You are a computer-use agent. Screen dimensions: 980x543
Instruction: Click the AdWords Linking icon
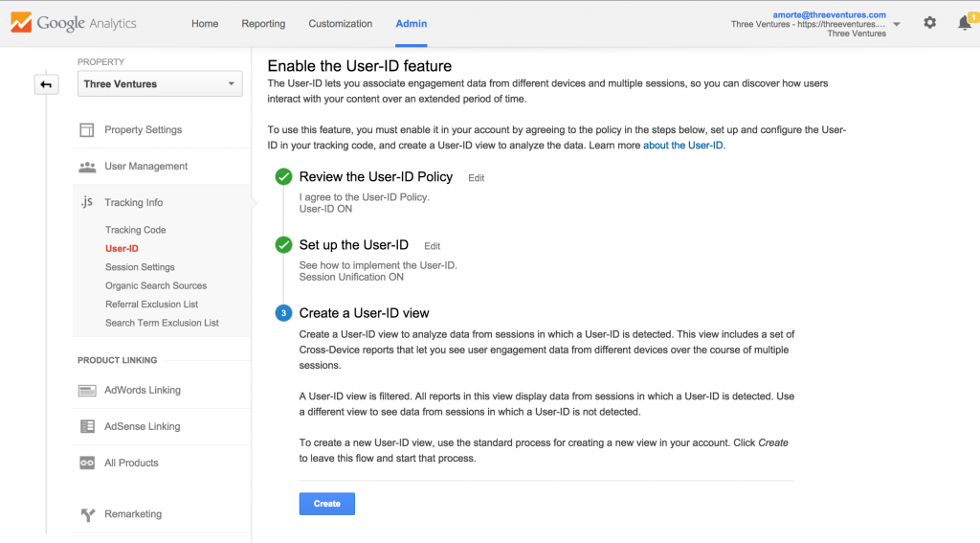click(x=87, y=391)
